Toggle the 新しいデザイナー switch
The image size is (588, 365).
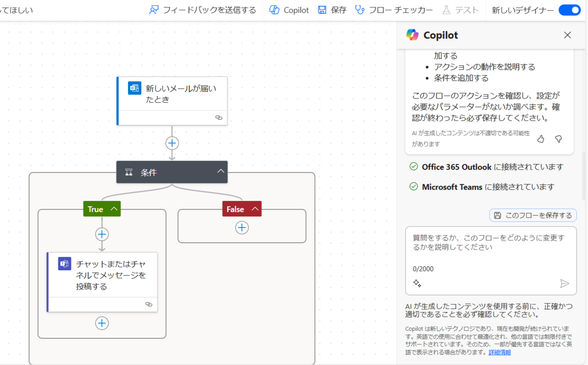[569, 10]
